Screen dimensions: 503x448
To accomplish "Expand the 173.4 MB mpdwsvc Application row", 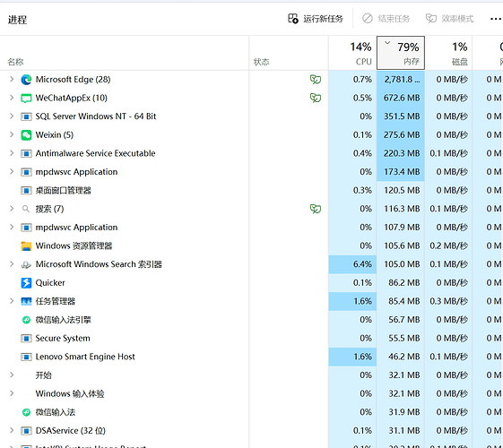I will (12, 171).
